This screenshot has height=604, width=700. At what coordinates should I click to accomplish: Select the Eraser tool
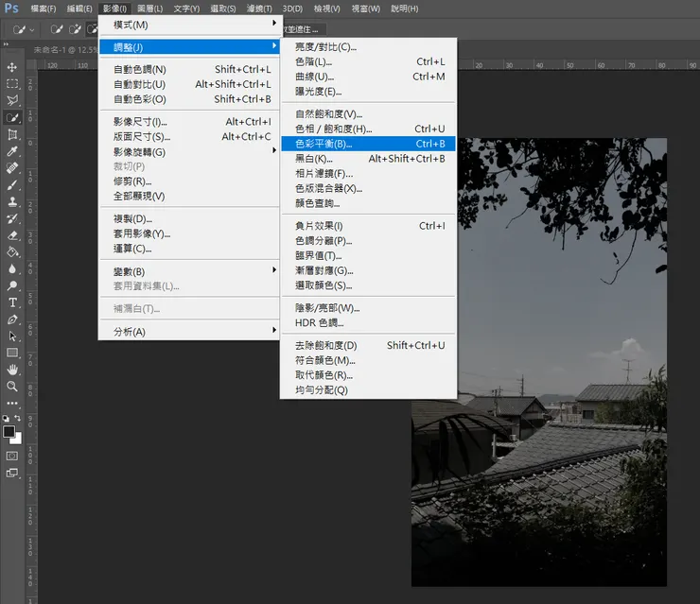[x=12, y=235]
